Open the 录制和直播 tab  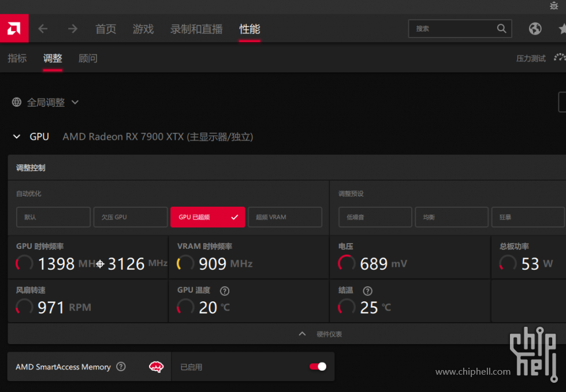(196, 29)
